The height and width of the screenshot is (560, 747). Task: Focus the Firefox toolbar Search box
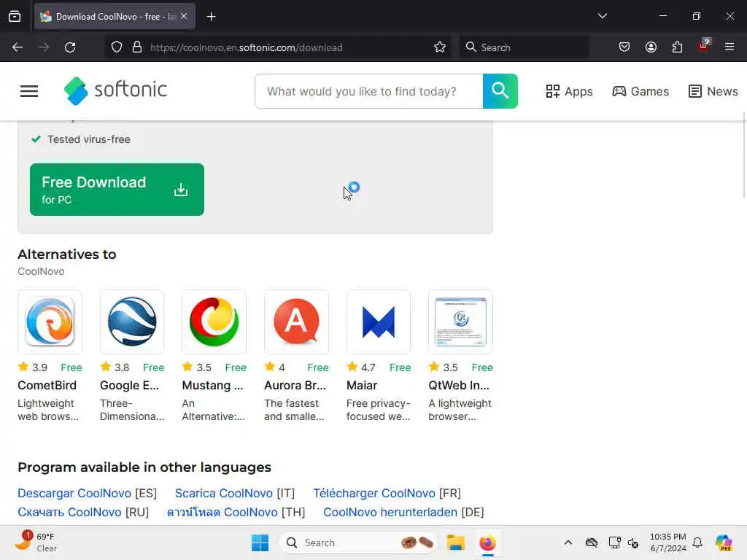click(524, 47)
